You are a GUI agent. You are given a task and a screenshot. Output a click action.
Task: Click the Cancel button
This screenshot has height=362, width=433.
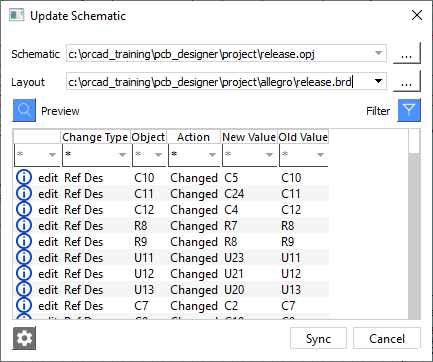click(387, 339)
